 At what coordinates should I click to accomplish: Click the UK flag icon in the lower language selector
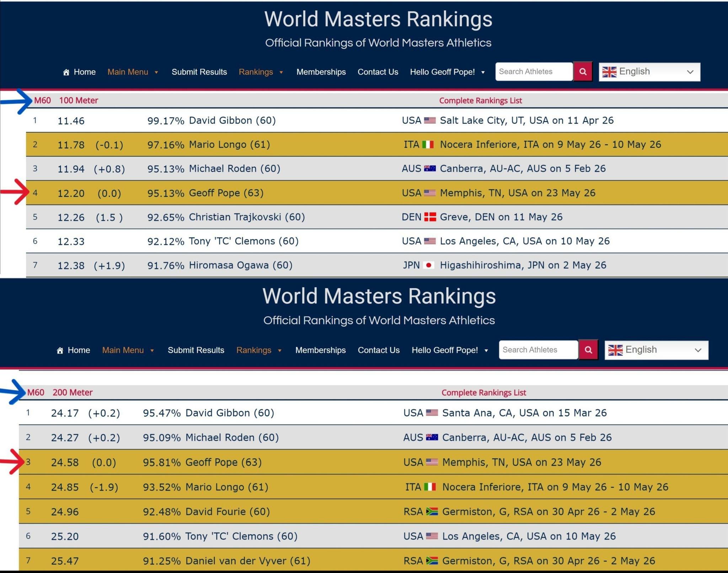[615, 350]
